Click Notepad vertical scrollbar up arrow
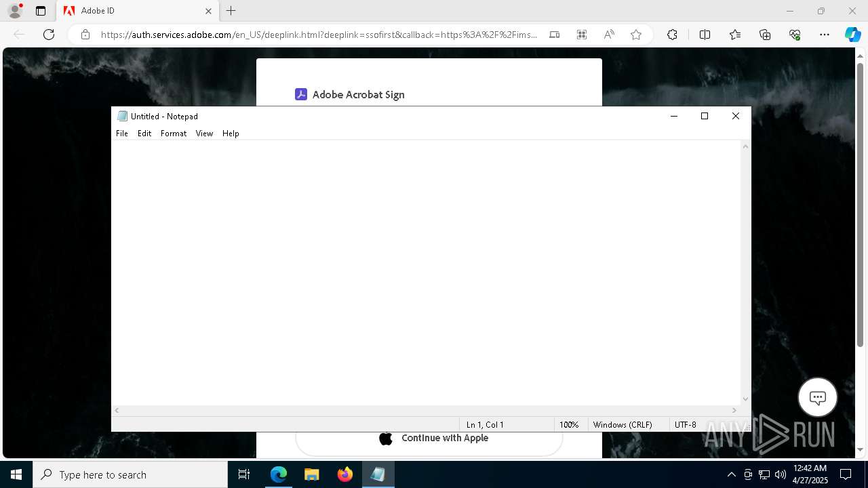Viewport: 868px width, 488px height. click(x=746, y=146)
